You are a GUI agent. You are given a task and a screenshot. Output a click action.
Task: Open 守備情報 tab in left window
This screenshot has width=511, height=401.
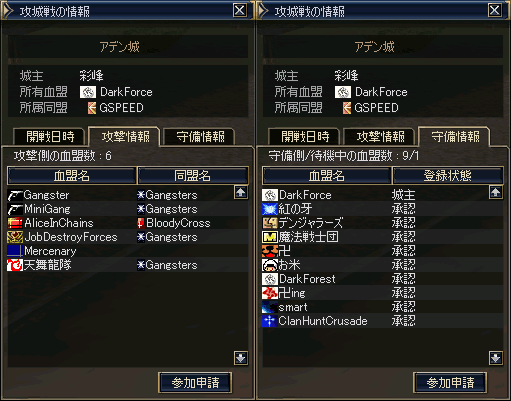coord(200,137)
